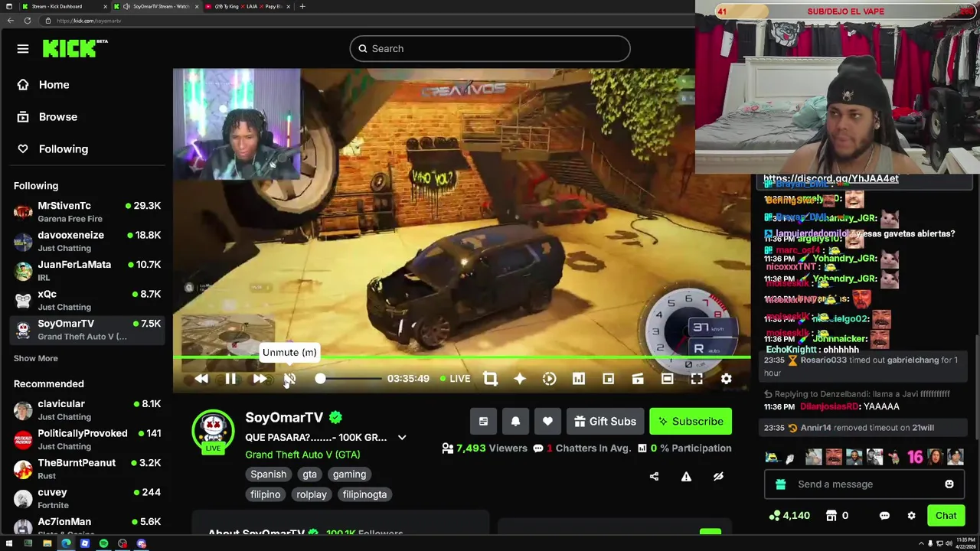Click the green Chat button
This screenshot has height=551, width=980.
click(946, 516)
